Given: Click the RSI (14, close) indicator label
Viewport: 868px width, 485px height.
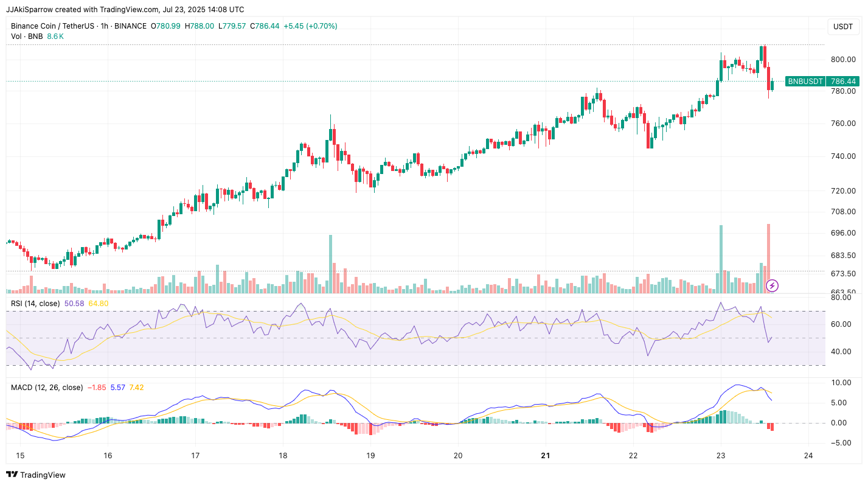Looking at the screenshot, I should [35, 303].
